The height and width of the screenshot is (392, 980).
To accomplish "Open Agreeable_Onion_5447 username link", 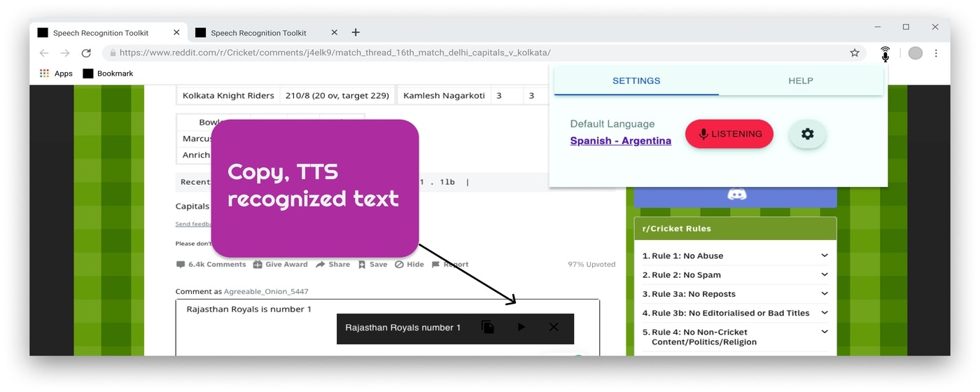I will click(x=266, y=291).
